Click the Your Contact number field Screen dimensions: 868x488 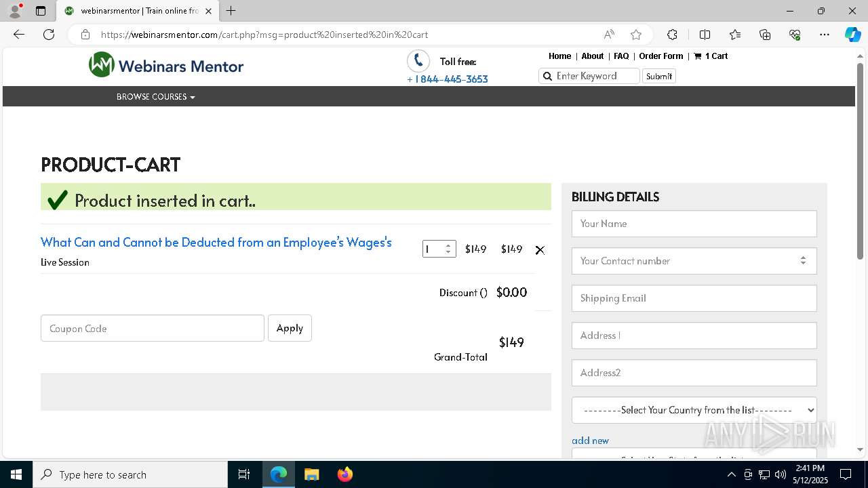[694, 261]
